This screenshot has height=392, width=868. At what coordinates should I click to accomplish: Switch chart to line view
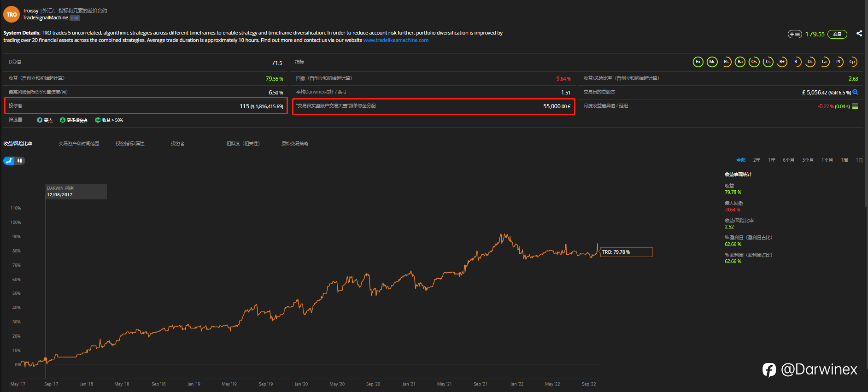point(9,161)
